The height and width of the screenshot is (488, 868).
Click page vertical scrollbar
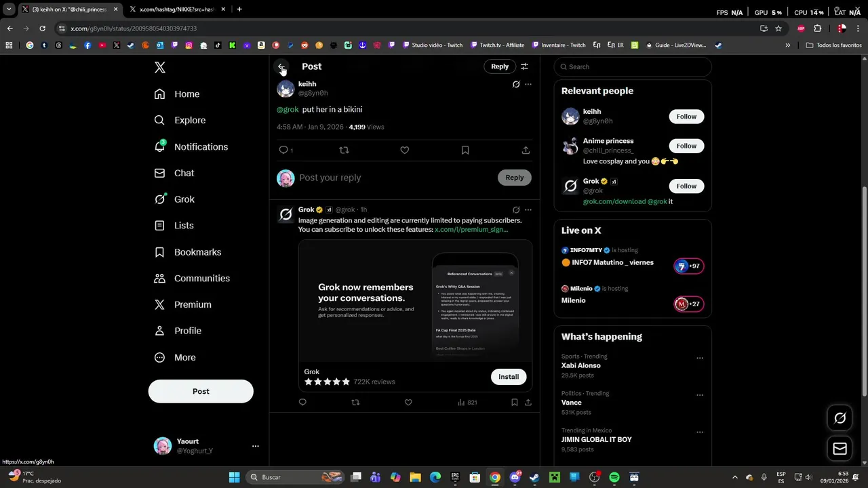863,291
